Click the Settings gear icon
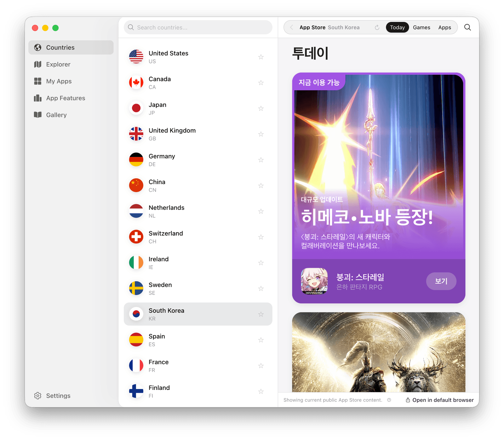 click(38, 396)
